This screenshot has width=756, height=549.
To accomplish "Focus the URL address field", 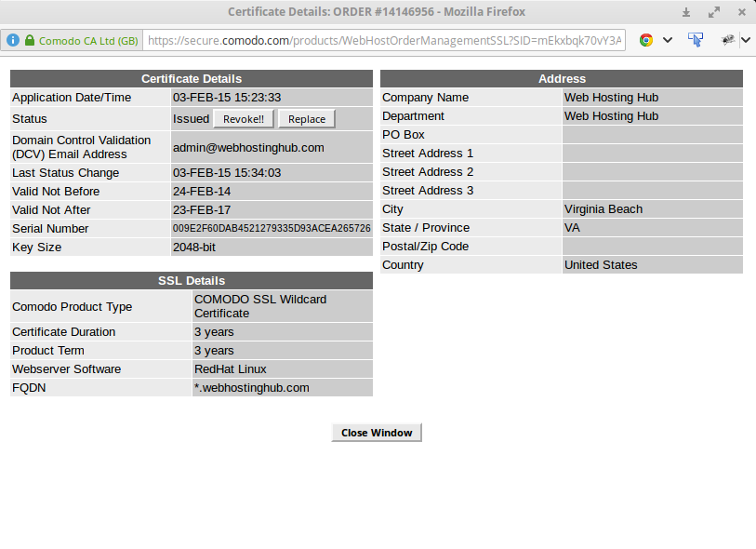I will (385, 41).
